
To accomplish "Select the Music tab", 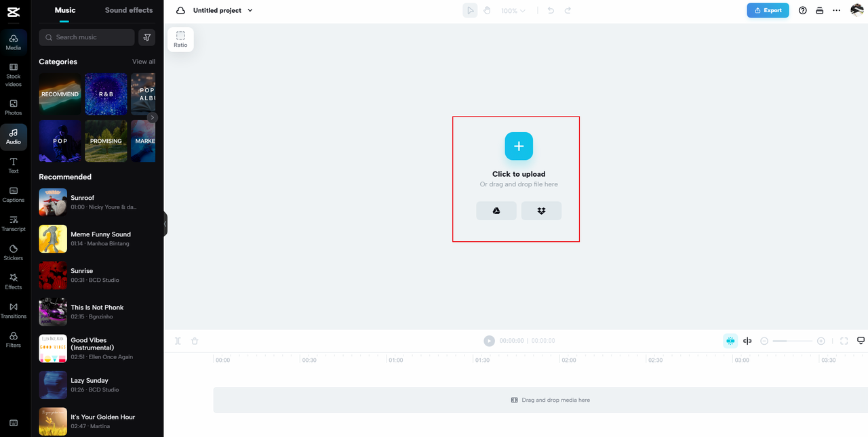I will [65, 10].
